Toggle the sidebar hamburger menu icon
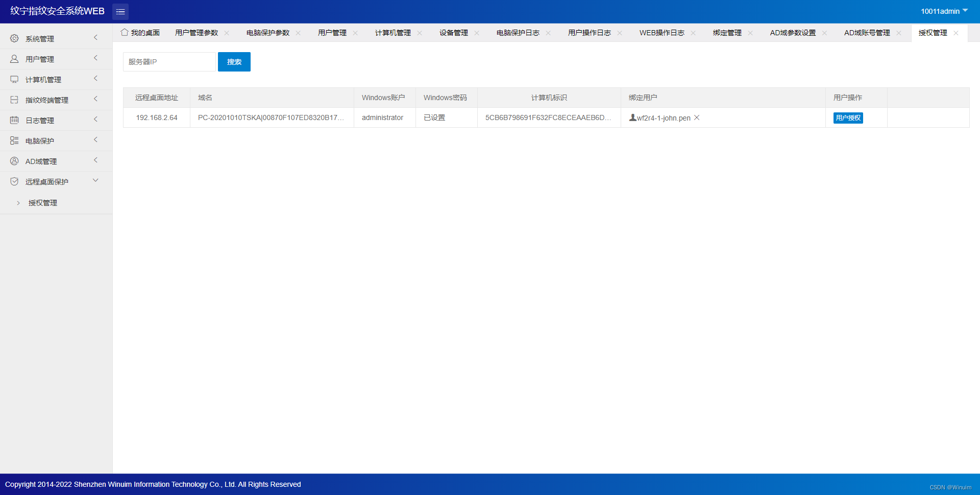The height and width of the screenshot is (495, 980). click(x=120, y=11)
